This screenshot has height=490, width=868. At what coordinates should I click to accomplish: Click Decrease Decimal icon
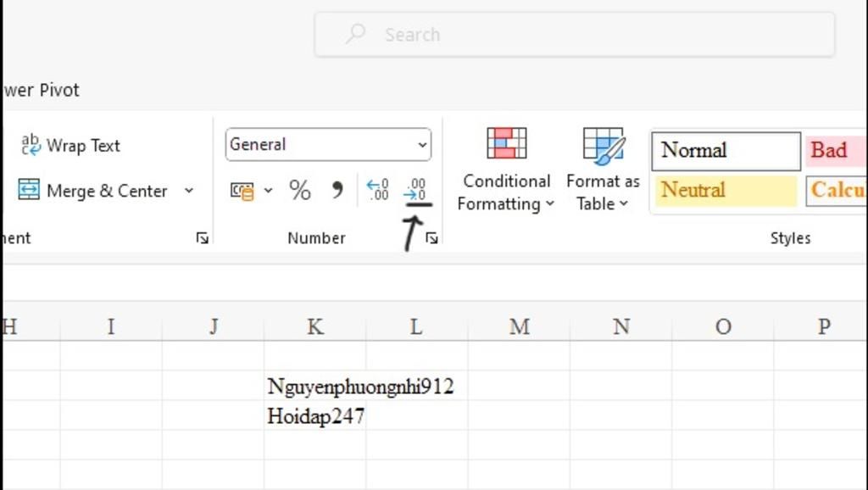pyautogui.click(x=415, y=190)
